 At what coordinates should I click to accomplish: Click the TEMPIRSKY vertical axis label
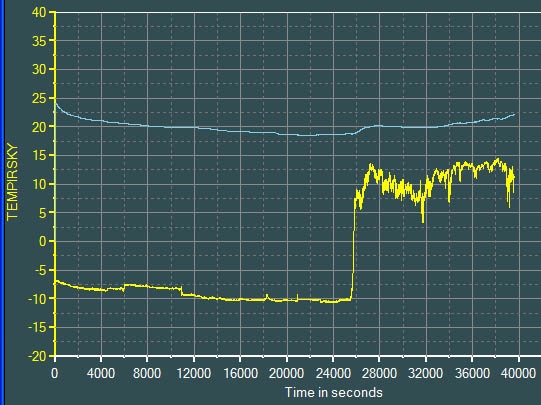pyautogui.click(x=12, y=181)
